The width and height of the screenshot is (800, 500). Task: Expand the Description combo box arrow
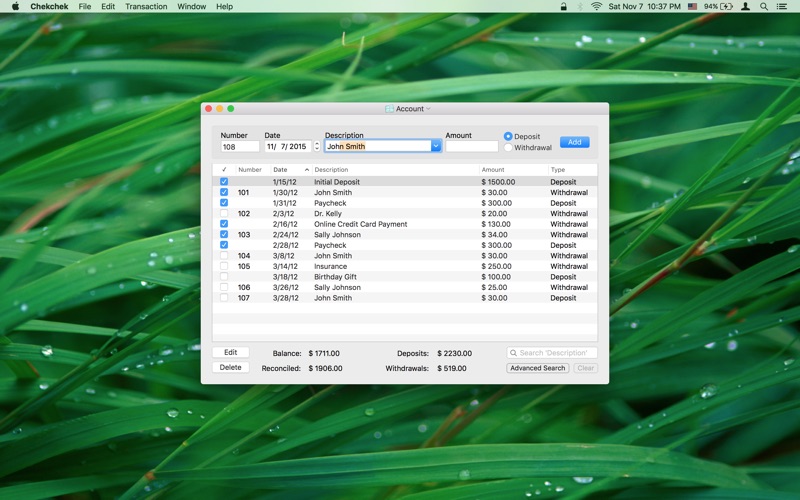click(x=435, y=146)
